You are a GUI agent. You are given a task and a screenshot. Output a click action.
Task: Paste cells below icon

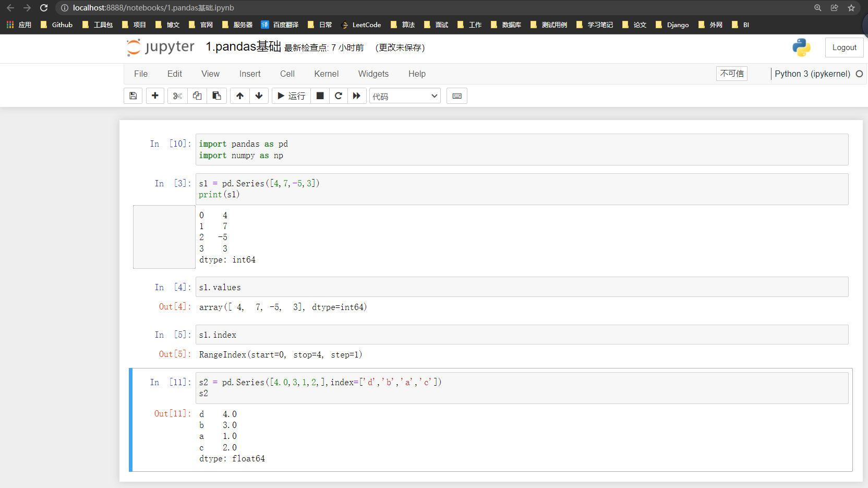(x=216, y=96)
